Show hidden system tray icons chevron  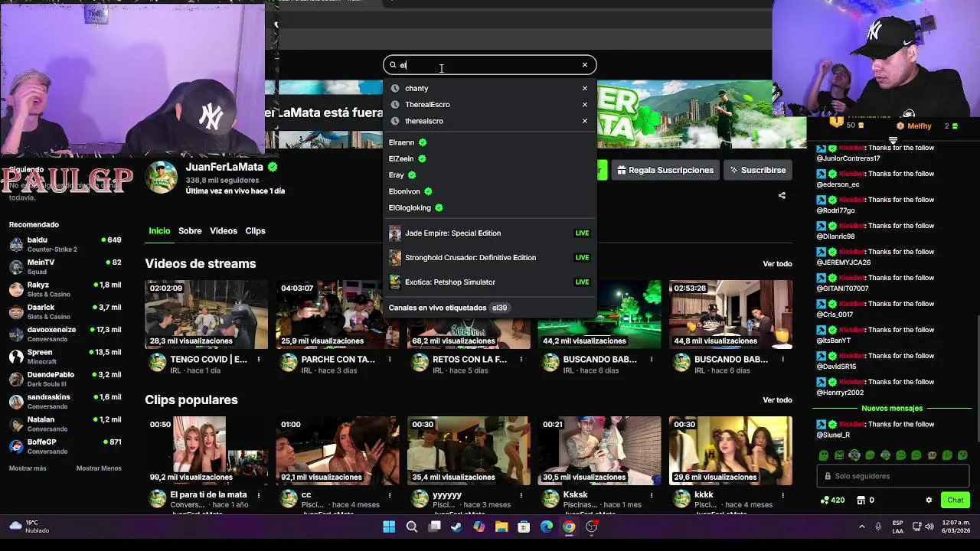(862, 527)
